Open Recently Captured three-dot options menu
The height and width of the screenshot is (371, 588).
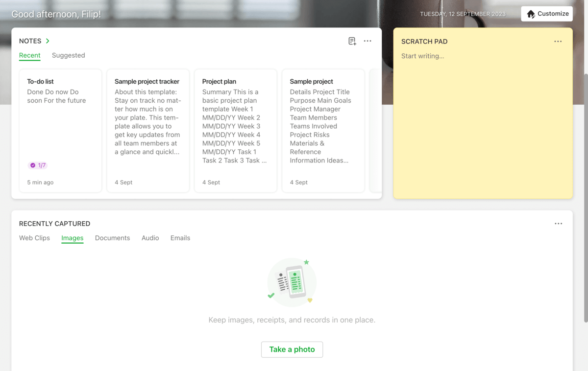(558, 224)
